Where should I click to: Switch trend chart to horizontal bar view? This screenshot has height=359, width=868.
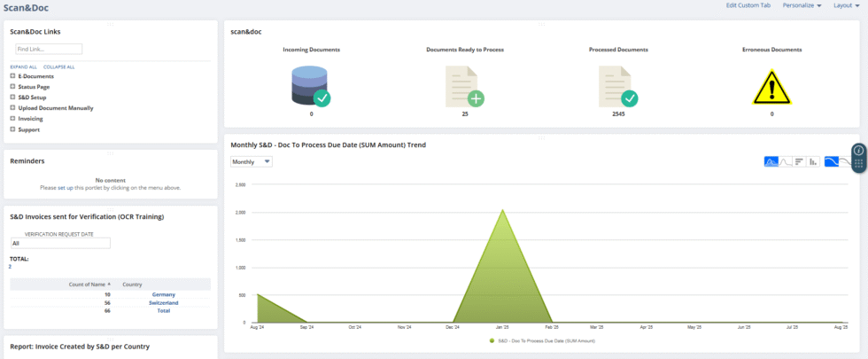[x=799, y=161]
